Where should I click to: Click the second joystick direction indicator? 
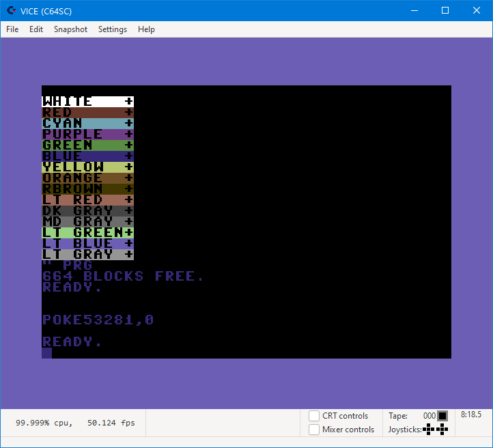pos(442,429)
